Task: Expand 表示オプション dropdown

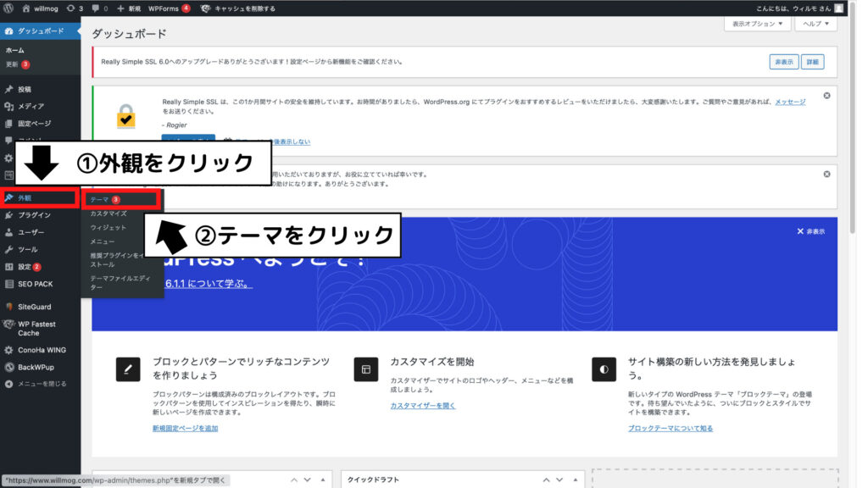Action: click(x=757, y=24)
